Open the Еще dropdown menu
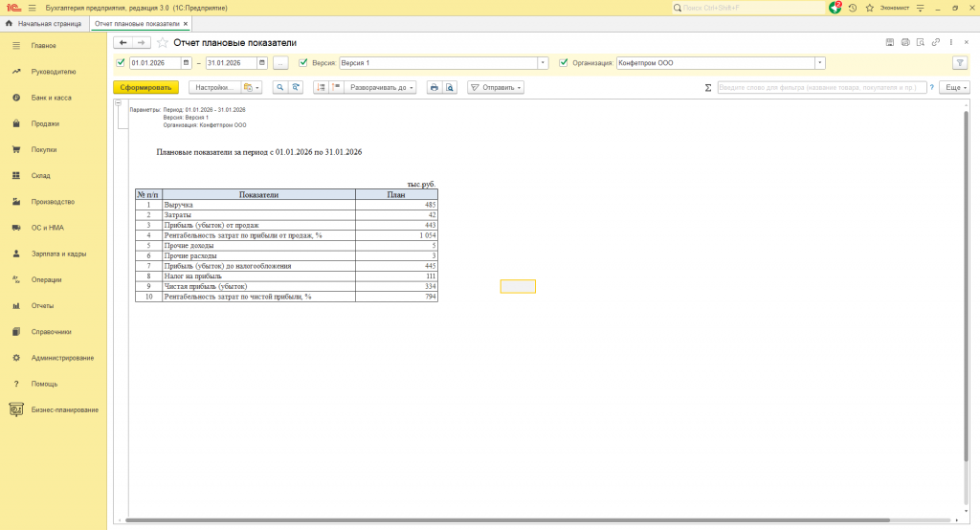This screenshot has height=530, width=980. [x=954, y=87]
